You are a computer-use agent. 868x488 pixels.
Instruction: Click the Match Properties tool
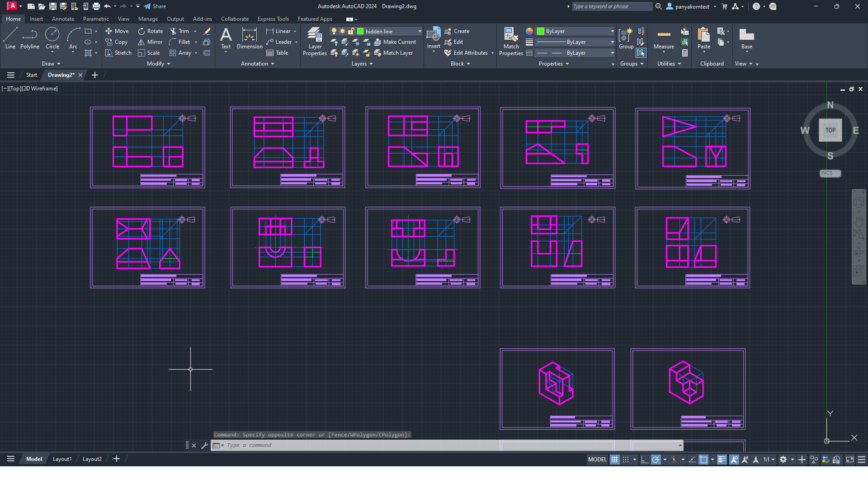[511, 41]
